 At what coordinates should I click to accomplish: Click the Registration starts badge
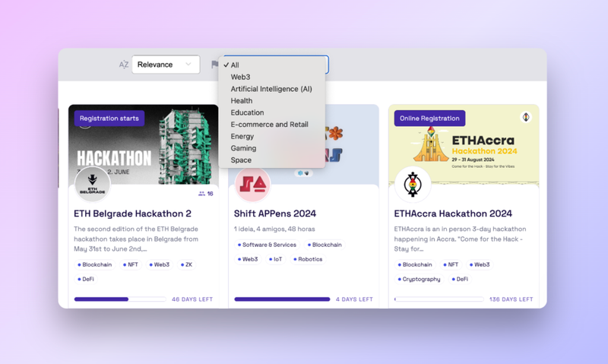point(109,119)
